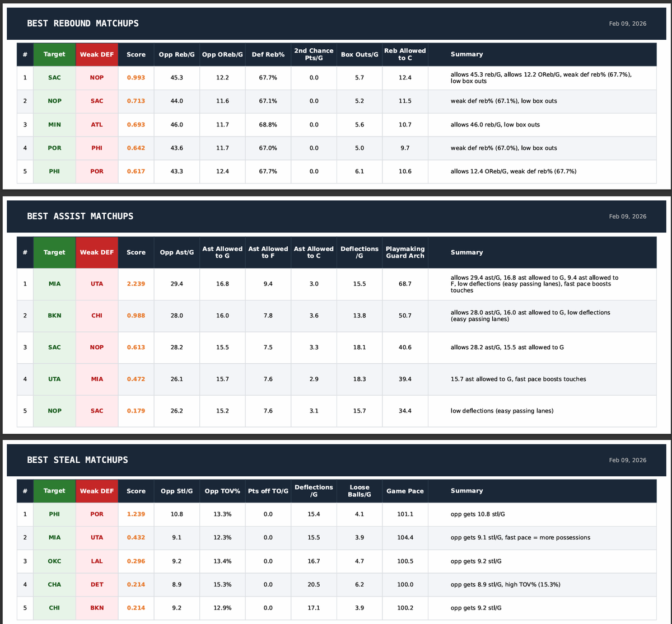Click the 'BEST REBOUND MATCHUPS' title

tap(83, 24)
